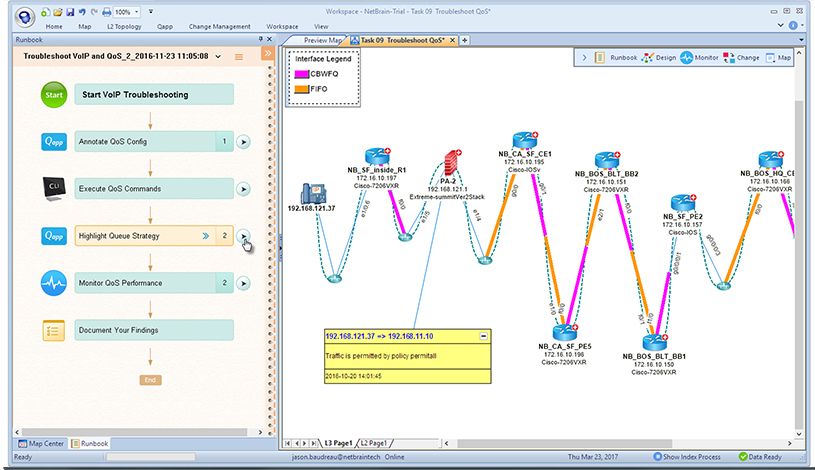815x470 pixels.
Task: Add a new map tab with plus button
Action: 465,40
